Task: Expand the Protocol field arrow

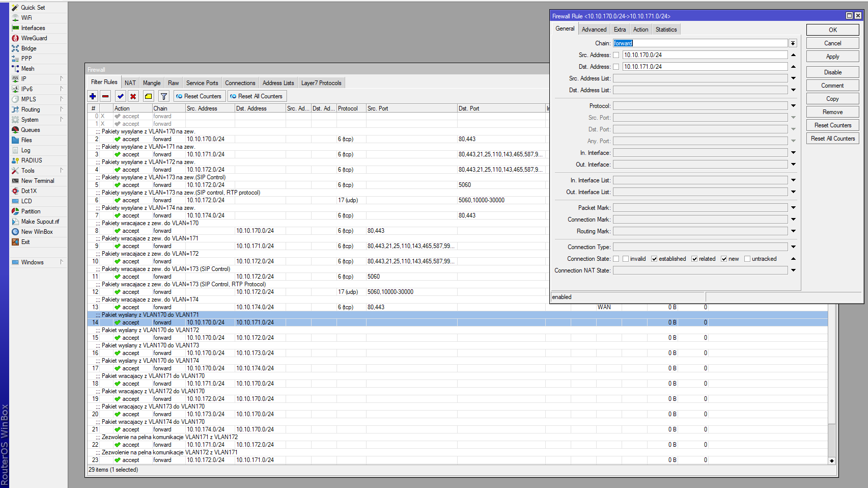Action: point(793,106)
